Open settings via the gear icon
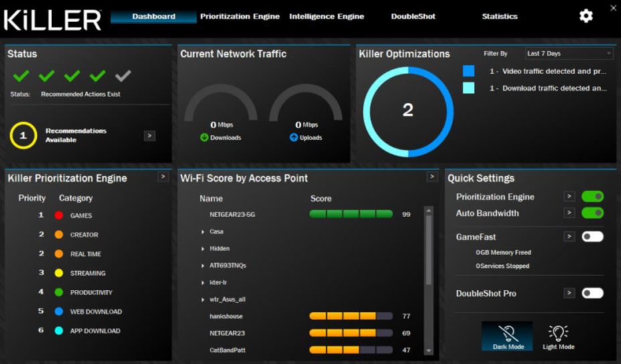Viewport: 621px width, 364px height. click(586, 16)
